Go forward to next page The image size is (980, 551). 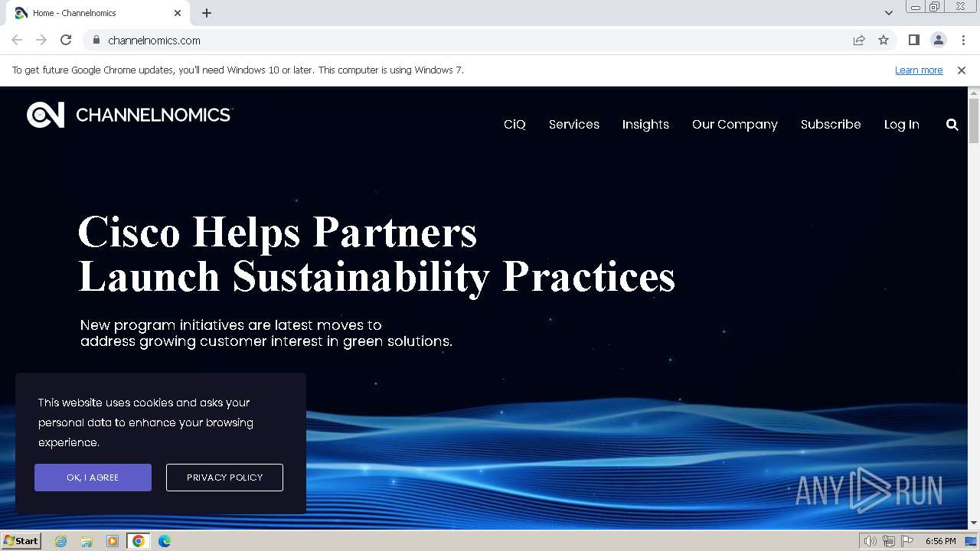[41, 40]
